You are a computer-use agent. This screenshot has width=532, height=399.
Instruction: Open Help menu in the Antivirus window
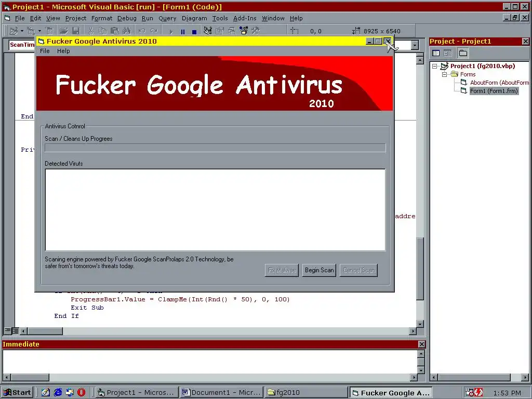coord(63,51)
